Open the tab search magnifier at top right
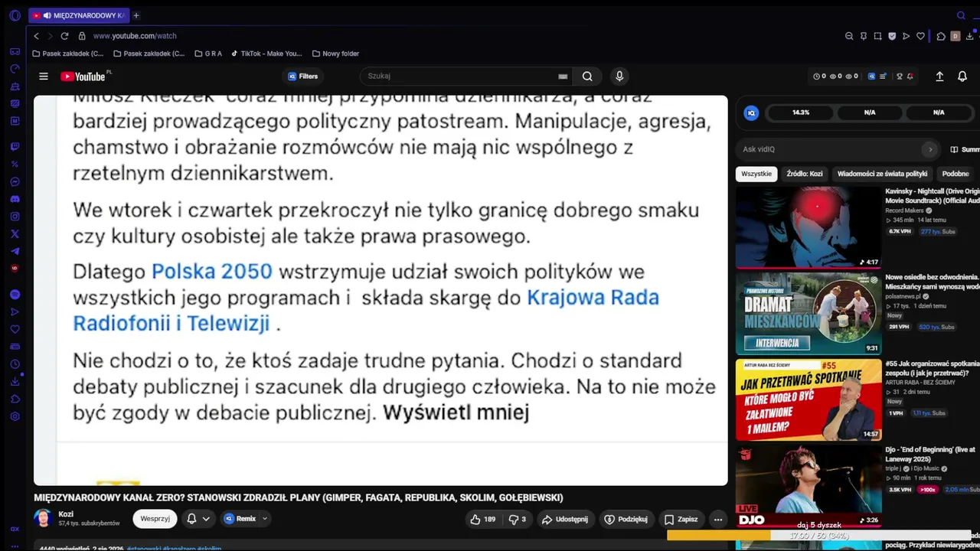The height and width of the screenshot is (551, 980). pyautogui.click(x=961, y=15)
